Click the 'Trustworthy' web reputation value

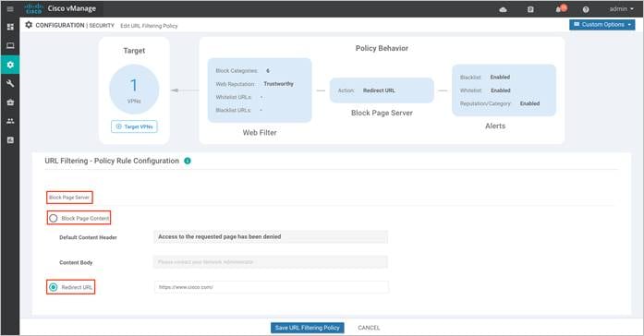click(278, 84)
